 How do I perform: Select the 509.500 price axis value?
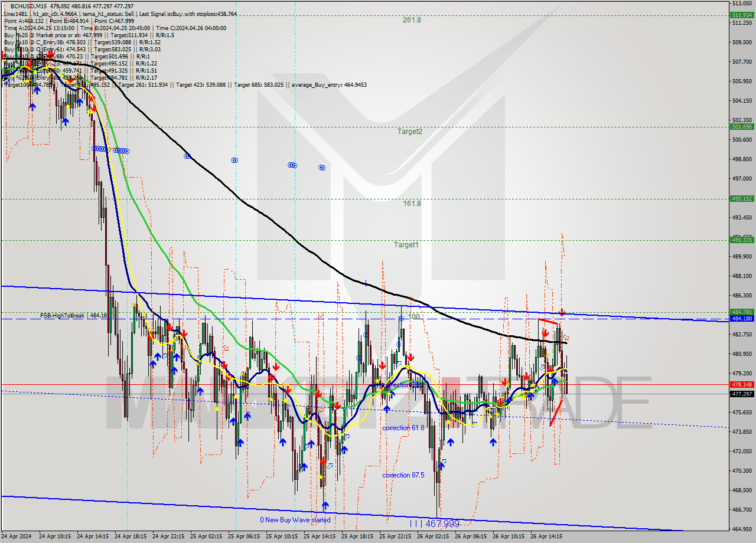coord(741,42)
